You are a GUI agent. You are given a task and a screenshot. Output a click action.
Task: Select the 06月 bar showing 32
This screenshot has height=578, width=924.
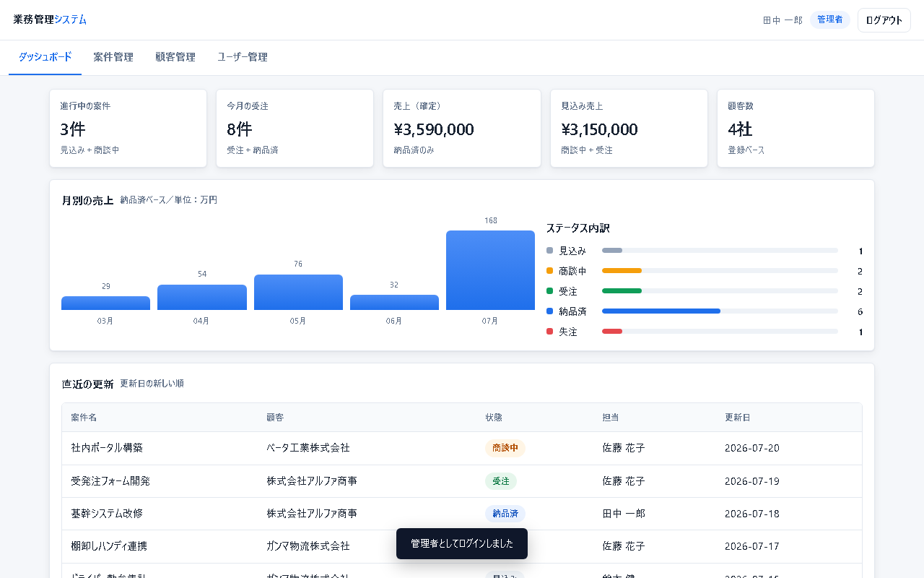click(394, 303)
